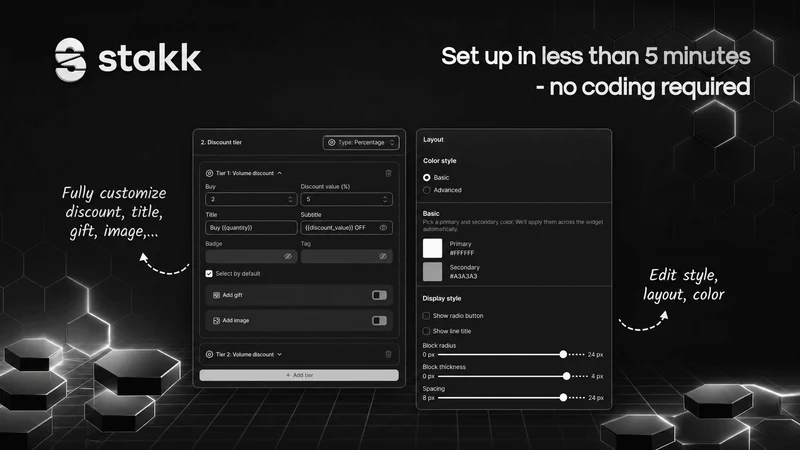Image resolution: width=800 pixels, height=450 pixels.
Task: Click the empty Tag input field
Action: point(346,256)
